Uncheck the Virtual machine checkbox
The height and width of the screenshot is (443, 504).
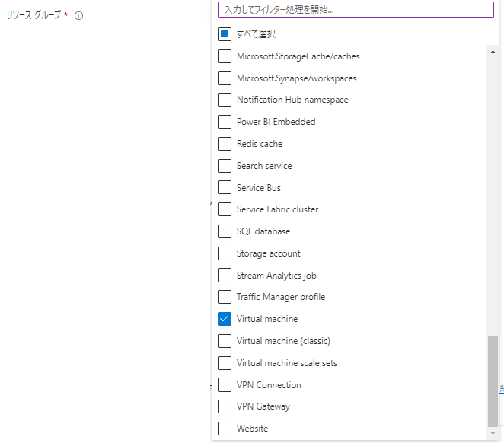pos(225,319)
